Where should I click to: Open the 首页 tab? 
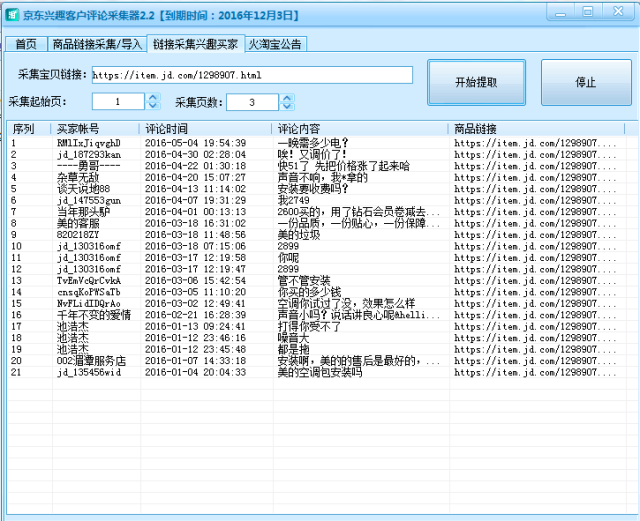tap(26, 44)
